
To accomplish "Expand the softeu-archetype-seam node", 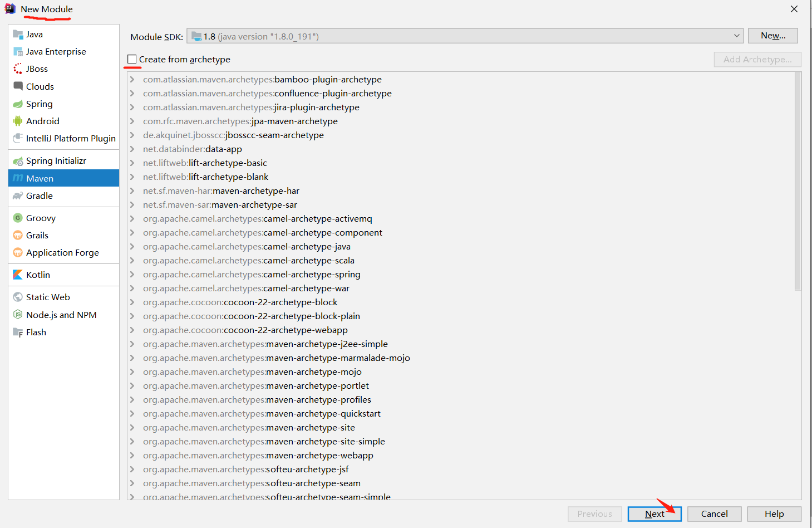I will [132, 483].
